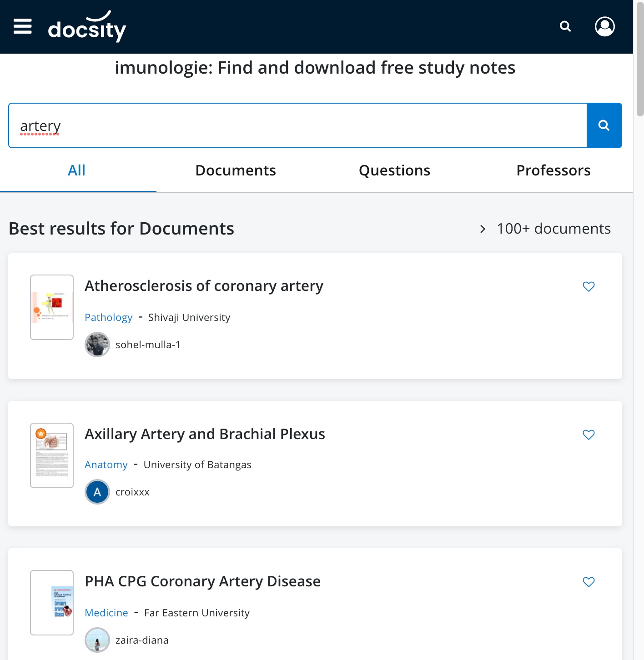Click the page vertical scrollbar
This screenshot has width=644, height=660.
[x=639, y=59]
